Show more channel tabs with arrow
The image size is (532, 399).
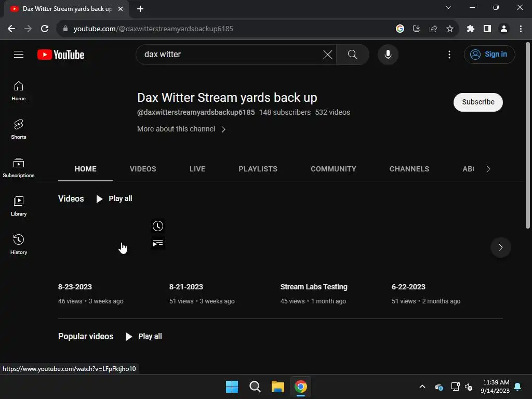(x=488, y=169)
